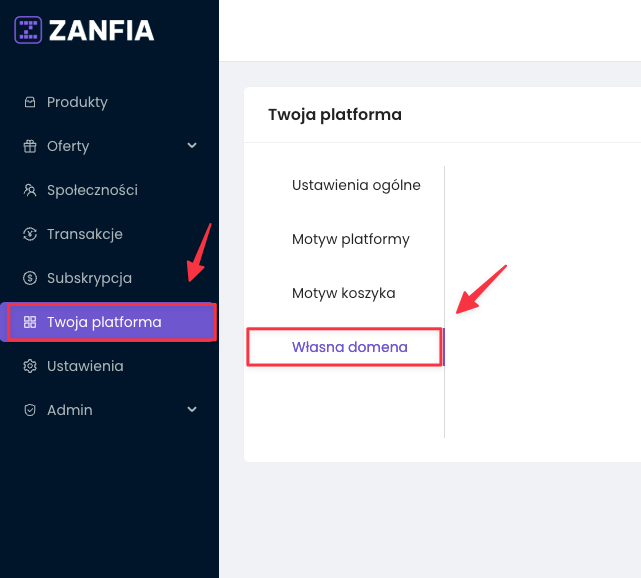Click the Transakcje currency icon
Image resolution: width=641 pixels, height=578 pixels.
coord(29,234)
